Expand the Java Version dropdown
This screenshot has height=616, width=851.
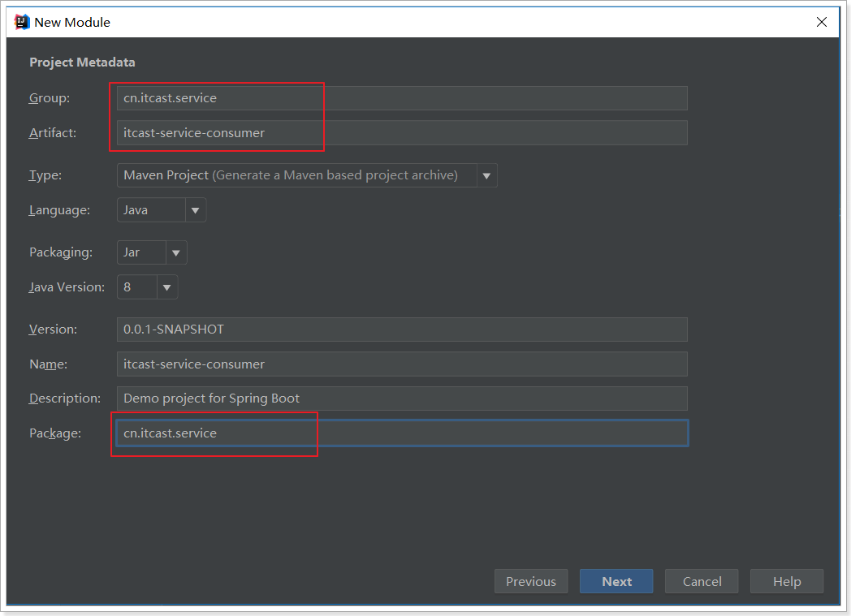tap(166, 287)
